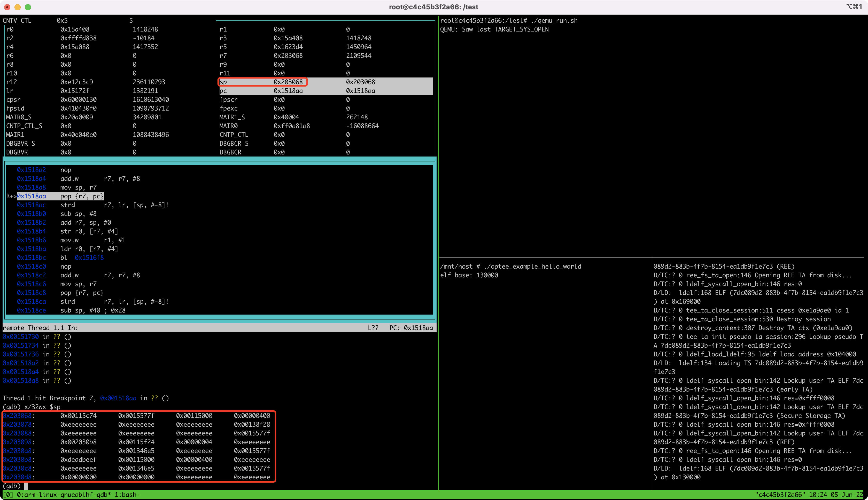Click the empty gdb prompt input cursor

(26, 486)
